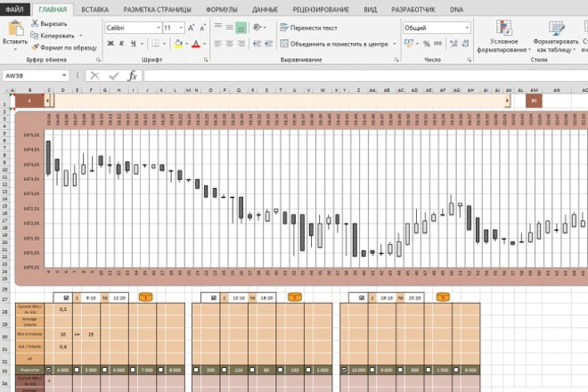
Task: Toggle checkbox before the 19:10 time field
Action: tap(361, 296)
